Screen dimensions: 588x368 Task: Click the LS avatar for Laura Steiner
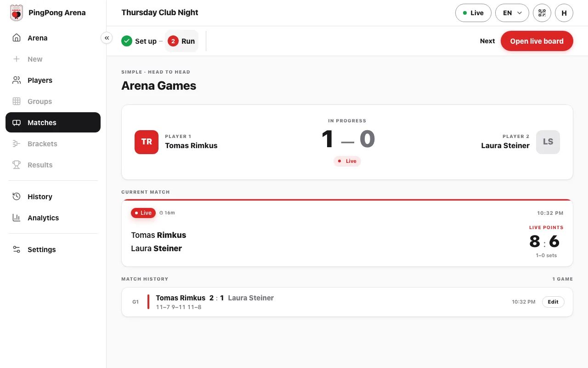[x=548, y=142]
